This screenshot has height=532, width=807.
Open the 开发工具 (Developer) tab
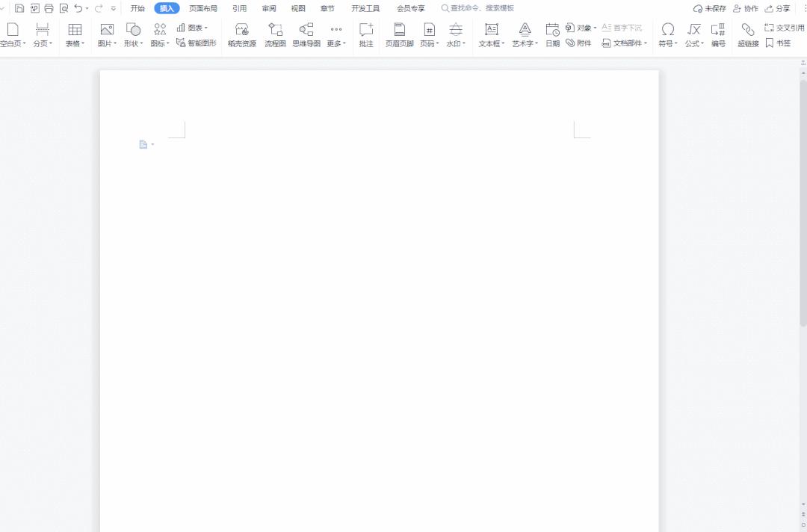pyautogui.click(x=365, y=8)
